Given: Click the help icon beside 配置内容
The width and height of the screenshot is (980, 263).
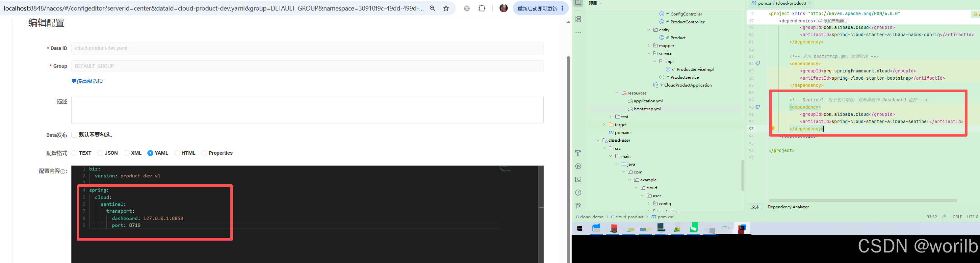Looking at the screenshot, I should (x=63, y=171).
